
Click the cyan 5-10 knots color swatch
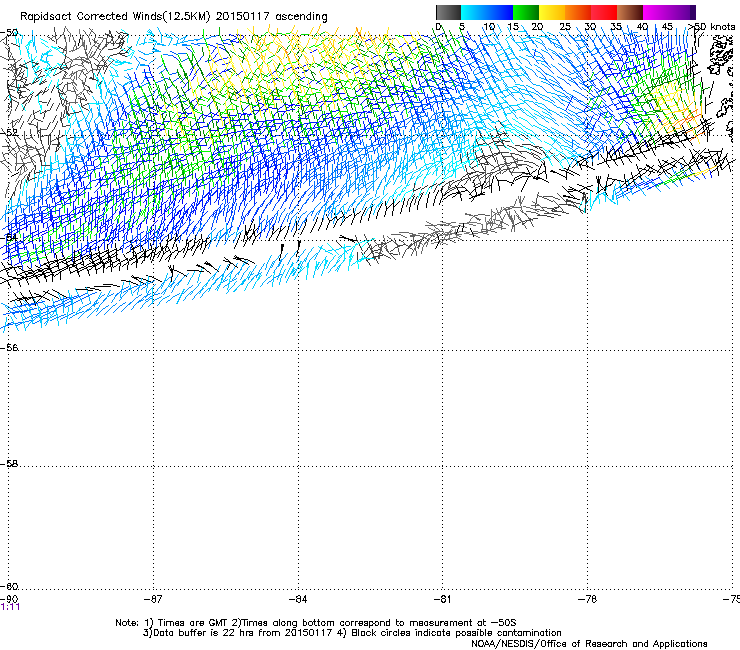click(474, 12)
